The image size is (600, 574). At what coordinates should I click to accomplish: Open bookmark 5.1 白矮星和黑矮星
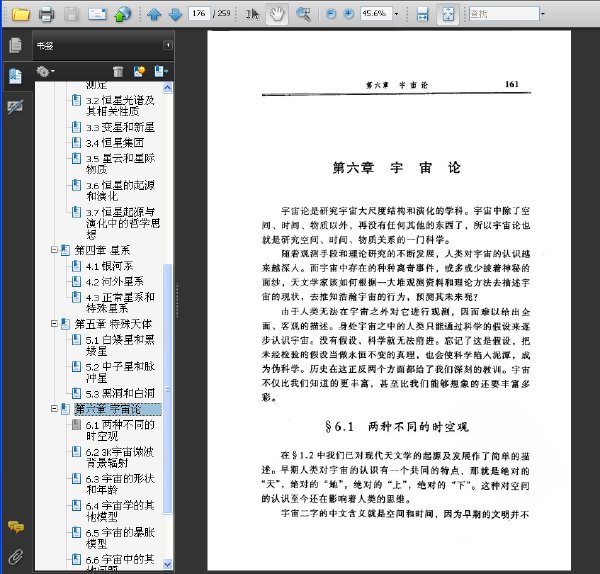click(120, 345)
